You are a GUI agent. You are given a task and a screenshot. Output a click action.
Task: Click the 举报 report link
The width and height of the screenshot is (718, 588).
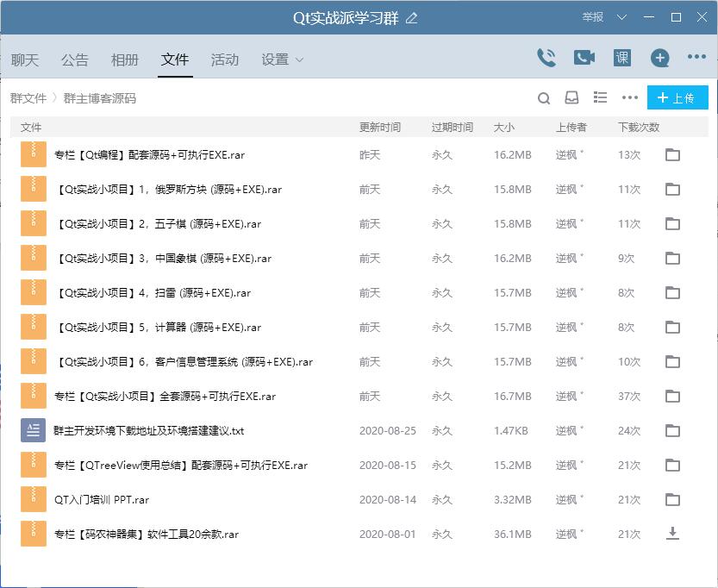(x=593, y=17)
